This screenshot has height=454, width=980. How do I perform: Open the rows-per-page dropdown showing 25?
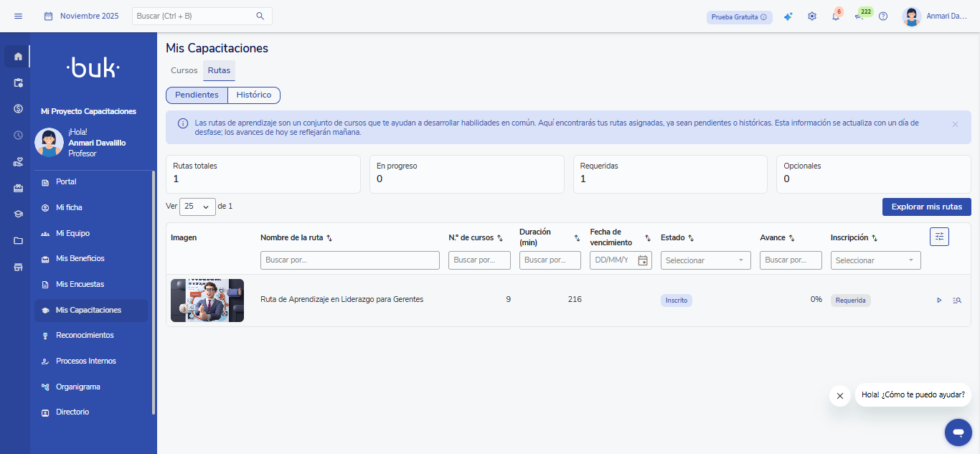[x=197, y=207]
